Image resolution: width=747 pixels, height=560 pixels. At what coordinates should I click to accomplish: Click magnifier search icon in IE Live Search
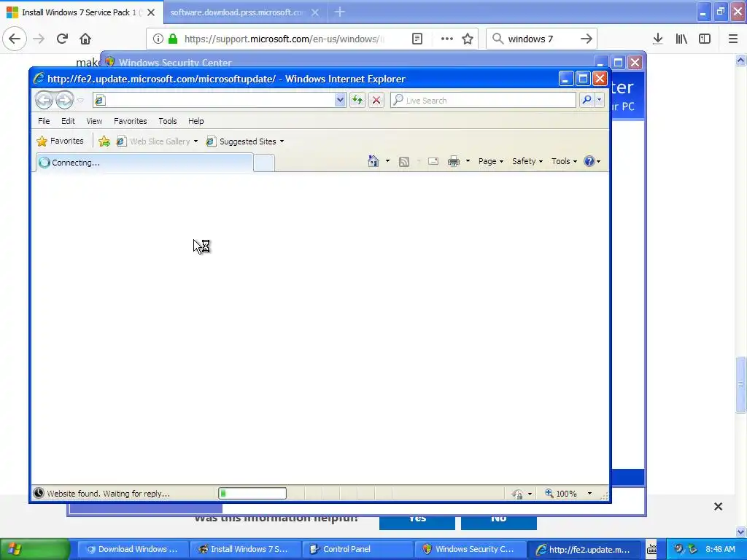(x=587, y=100)
